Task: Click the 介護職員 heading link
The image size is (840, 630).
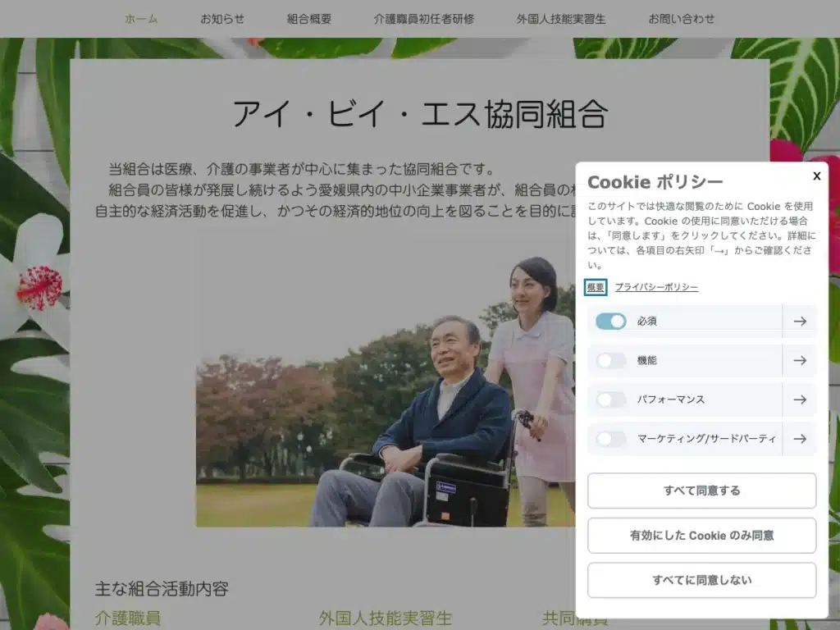Action: [127, 619]
